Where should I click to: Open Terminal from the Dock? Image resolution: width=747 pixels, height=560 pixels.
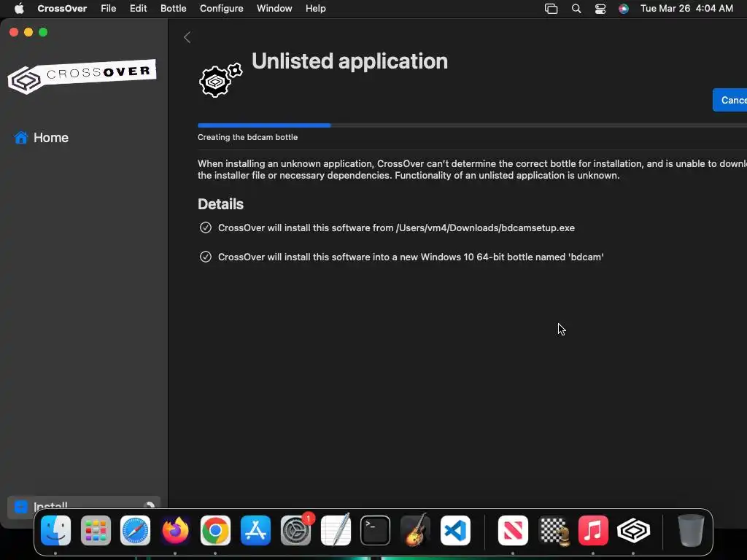[x=376, y=530]
